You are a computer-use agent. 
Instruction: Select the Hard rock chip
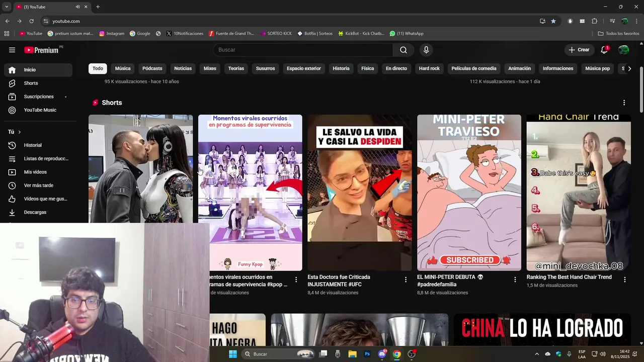tap(429, 68)
